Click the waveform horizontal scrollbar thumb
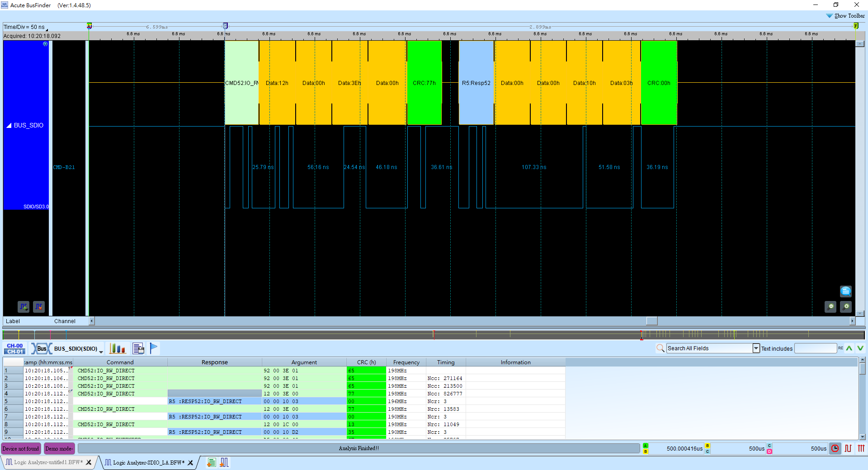The image size is (868, 470). (651, 321)
